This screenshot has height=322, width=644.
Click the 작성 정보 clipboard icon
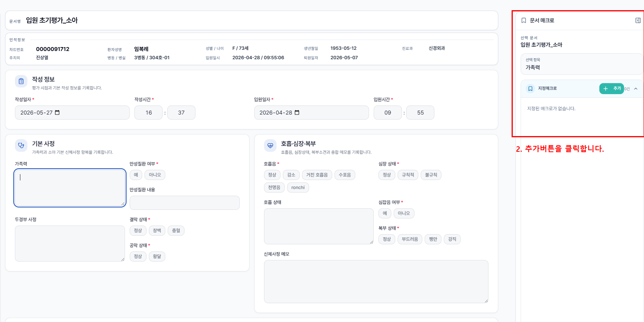point(21,81)
